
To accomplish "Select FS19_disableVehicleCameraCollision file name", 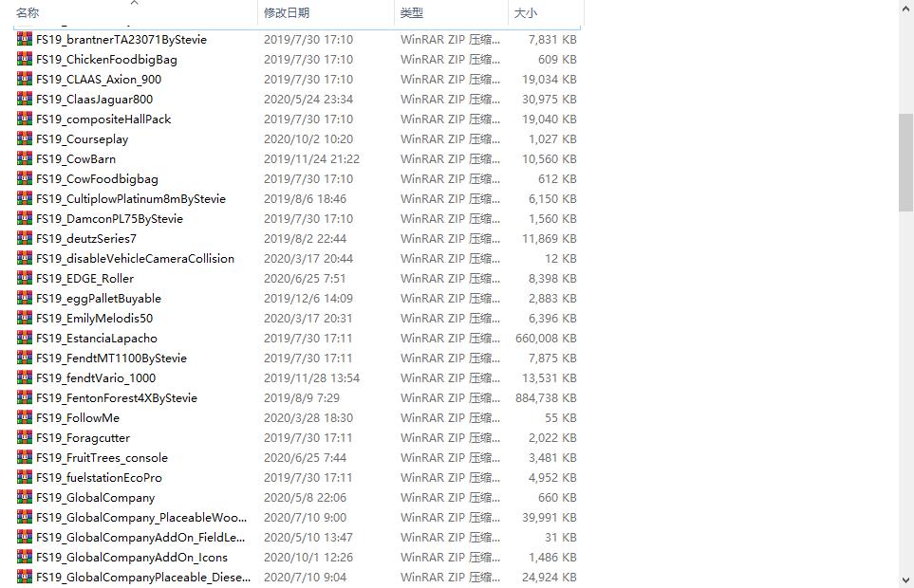I will click(135, 259).
